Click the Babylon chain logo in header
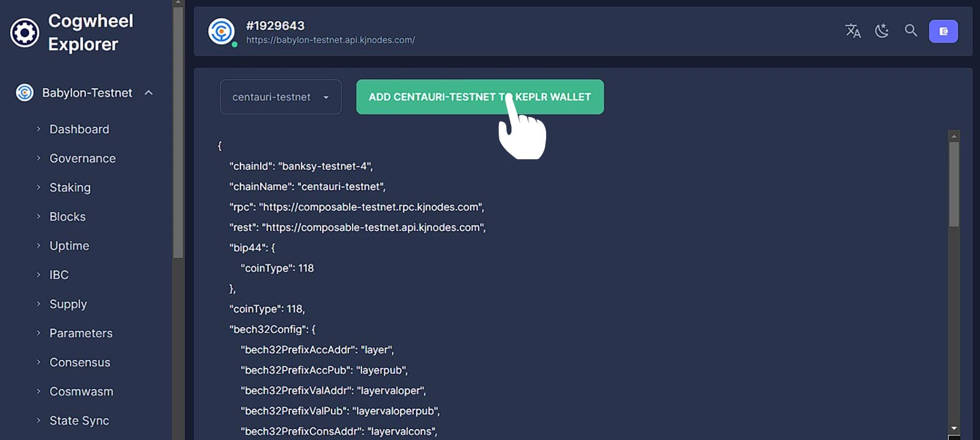980x440 pixels. pyautogui.click(x=222, y=32)
